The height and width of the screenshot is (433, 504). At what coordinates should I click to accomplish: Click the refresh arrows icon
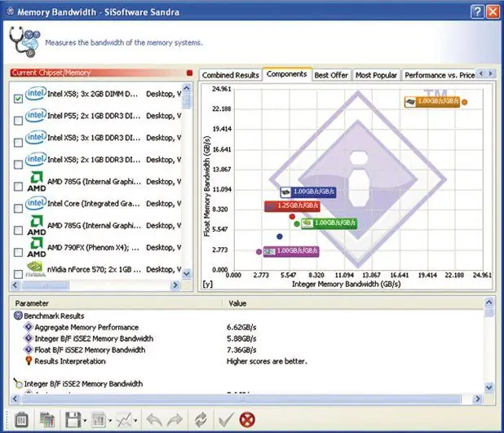tap(201, 420)
